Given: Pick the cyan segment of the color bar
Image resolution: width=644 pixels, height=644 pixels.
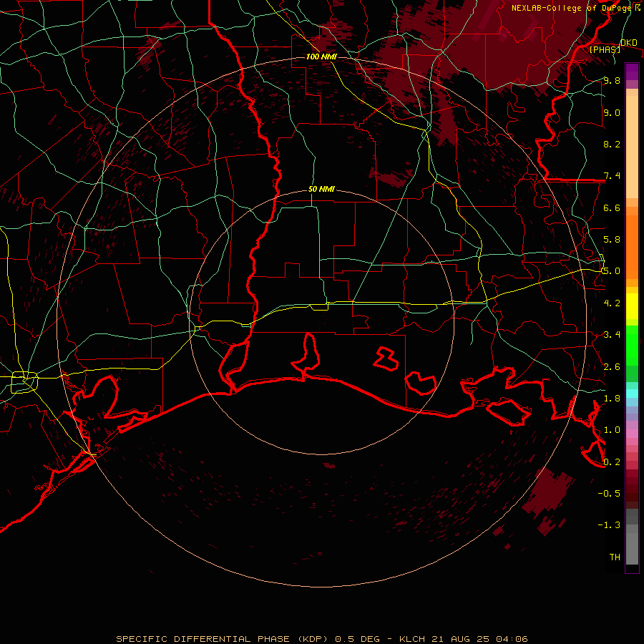Looking at the screenshot, I should [x=632, y=394].
